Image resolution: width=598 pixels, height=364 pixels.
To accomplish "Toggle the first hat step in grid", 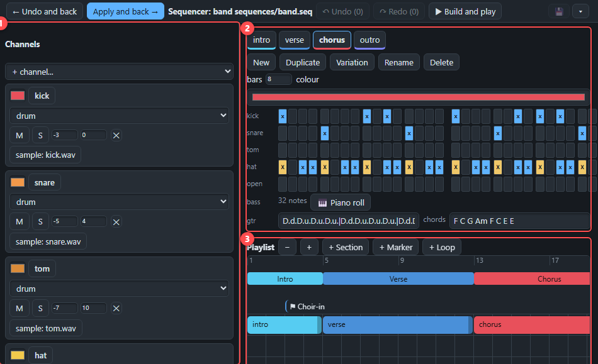I will coord(283,167).
